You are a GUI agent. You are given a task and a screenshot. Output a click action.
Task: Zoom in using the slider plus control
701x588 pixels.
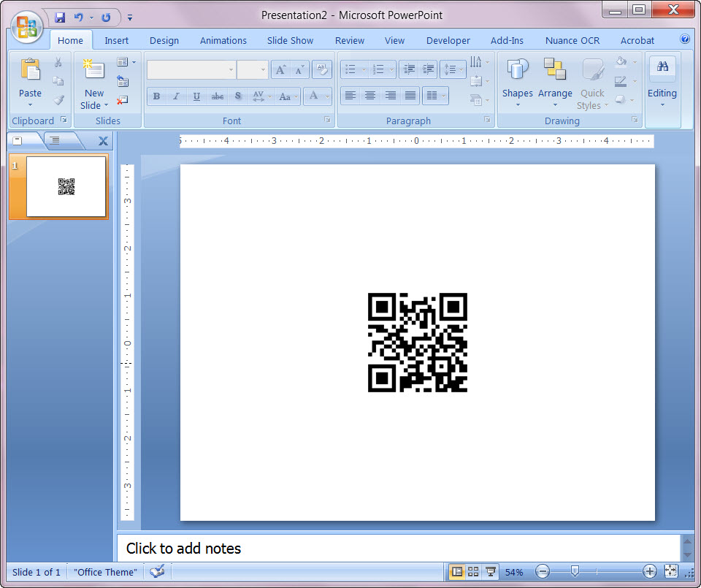tap(649, 571)
